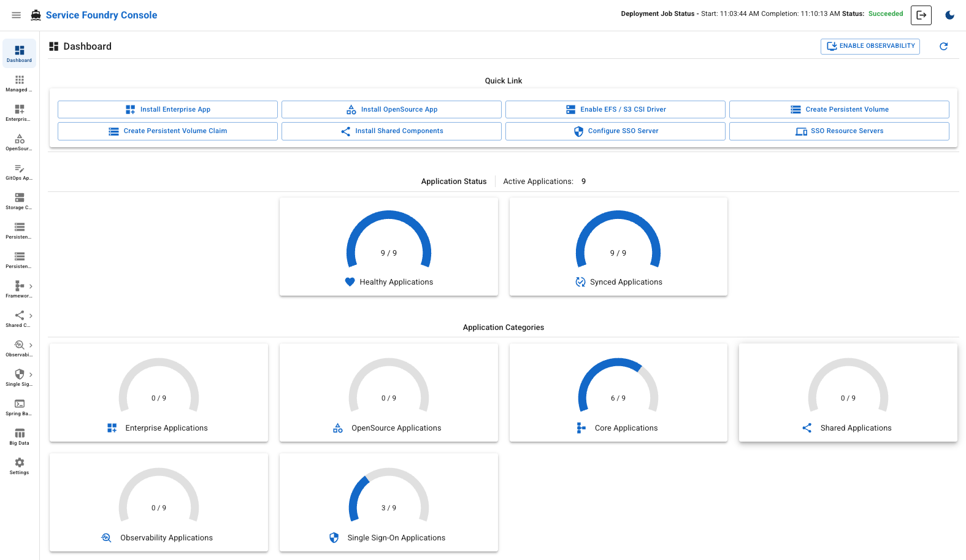The image size is (966, 560).
Task: Expand the Single Sign-On chevron
Action: pyautogui.click(x=31, y=375)
